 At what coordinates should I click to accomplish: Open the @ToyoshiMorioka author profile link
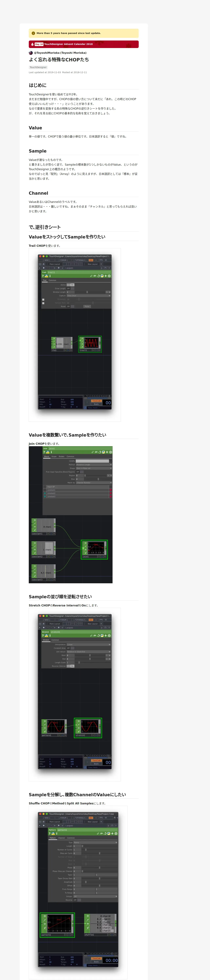[x=60, y=53]
